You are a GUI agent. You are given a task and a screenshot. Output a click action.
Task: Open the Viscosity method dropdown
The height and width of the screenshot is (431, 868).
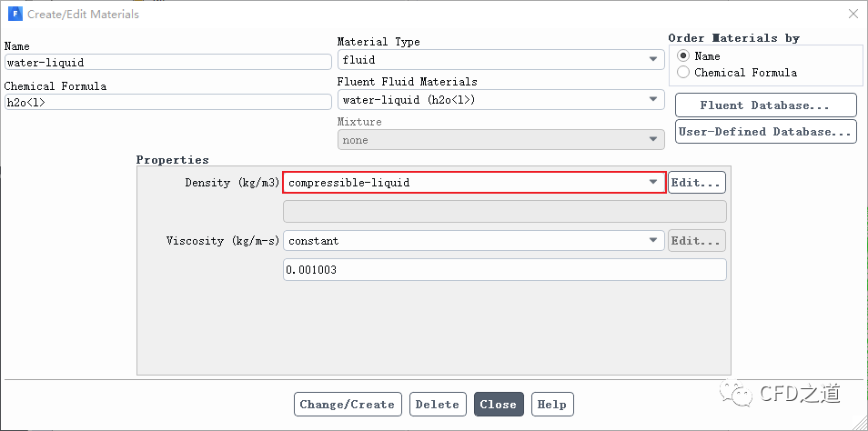[474, 241]
